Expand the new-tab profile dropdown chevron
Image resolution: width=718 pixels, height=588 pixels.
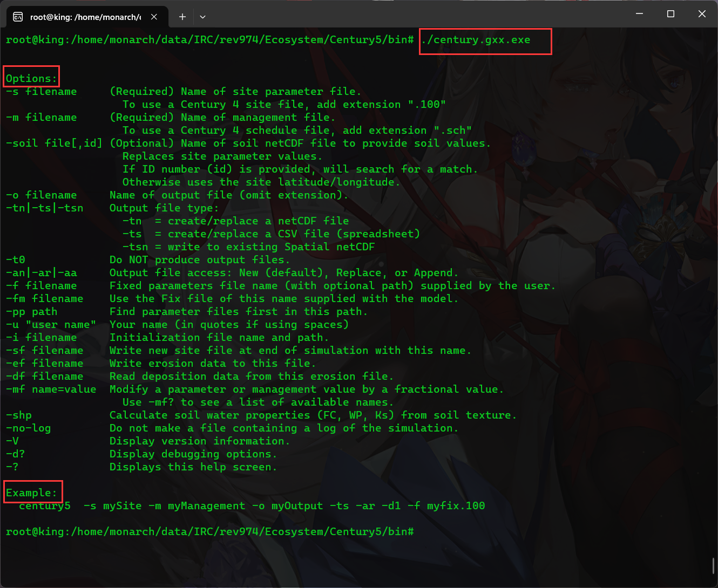click(x=202, y=17)
